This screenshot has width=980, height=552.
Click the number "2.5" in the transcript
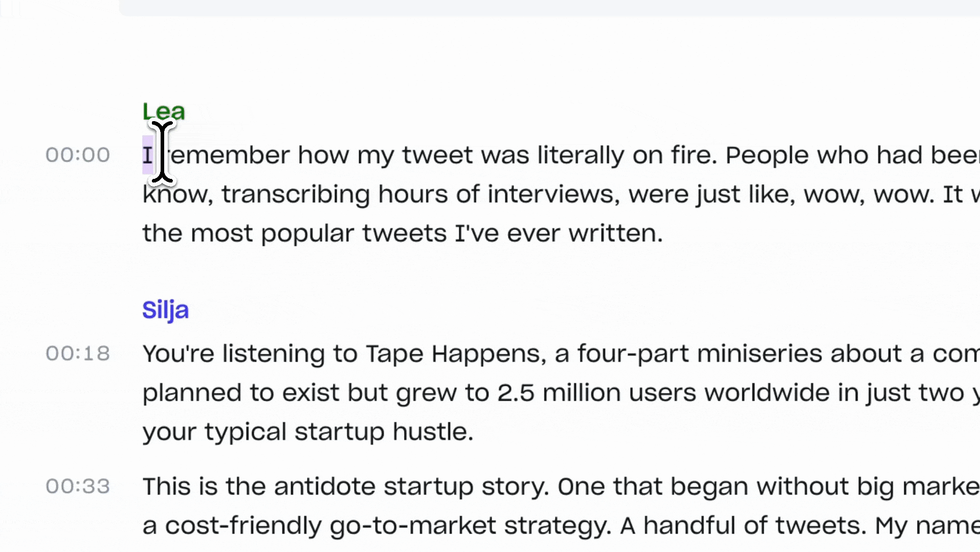click(x=516, y=393)
